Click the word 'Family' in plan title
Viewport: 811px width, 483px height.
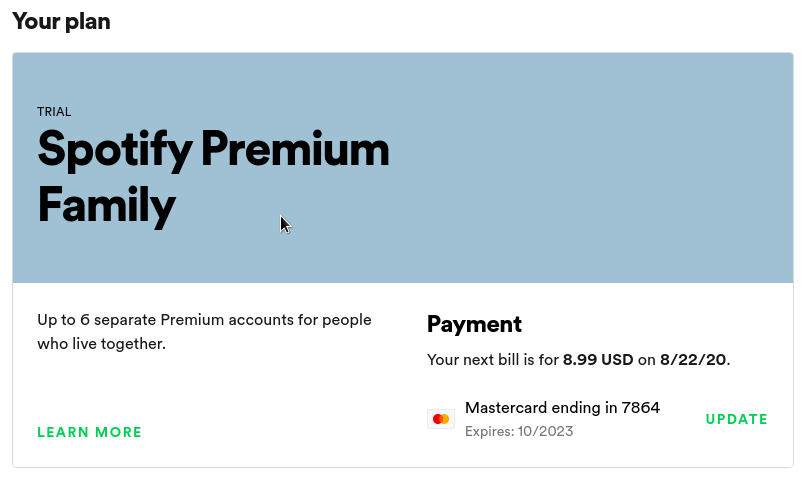107,206
